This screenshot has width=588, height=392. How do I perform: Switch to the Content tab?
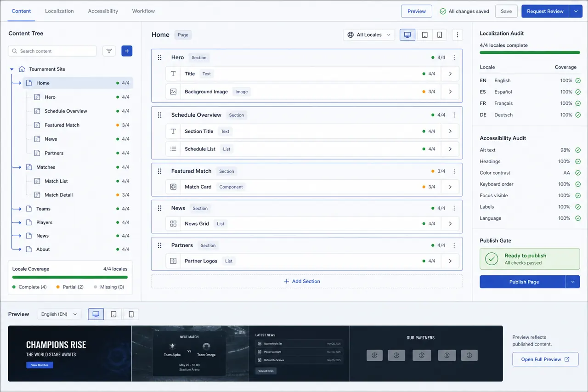point(21,11)
